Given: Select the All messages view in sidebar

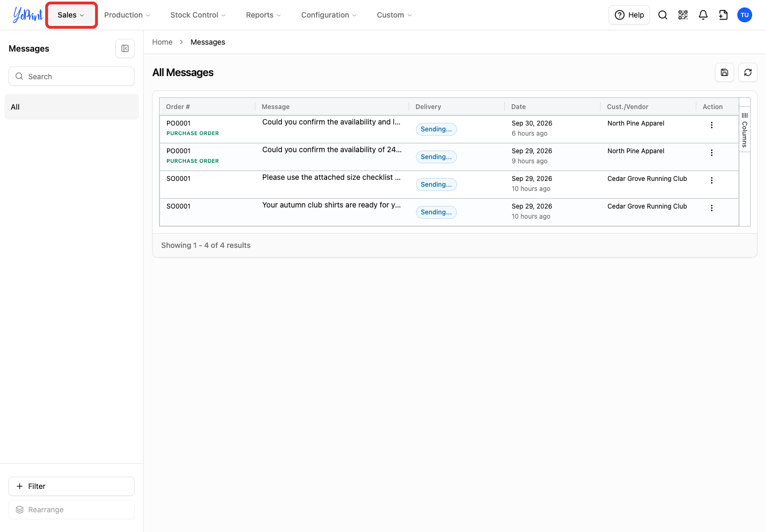Looking at the screenshot, I should [x=71, y=107].
